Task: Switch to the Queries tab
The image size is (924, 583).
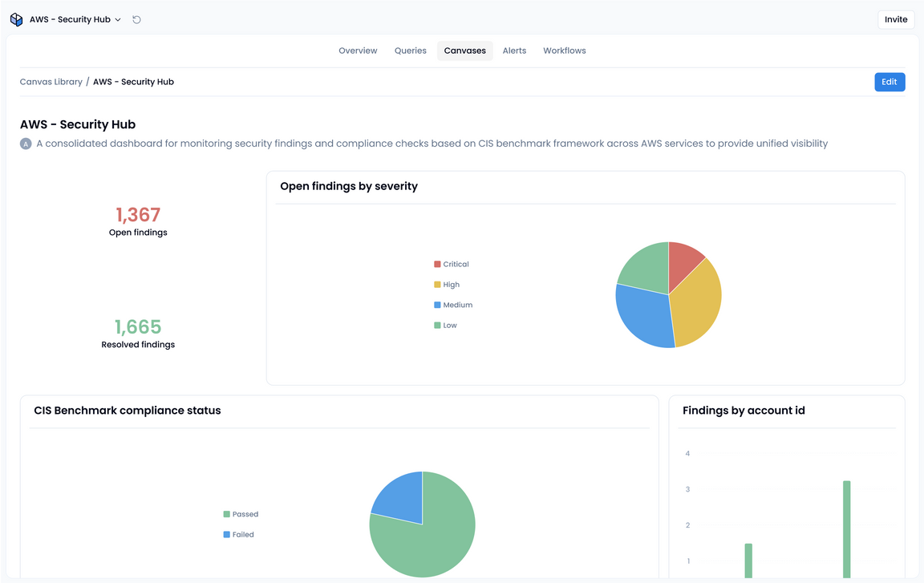Action: [410, 51]
